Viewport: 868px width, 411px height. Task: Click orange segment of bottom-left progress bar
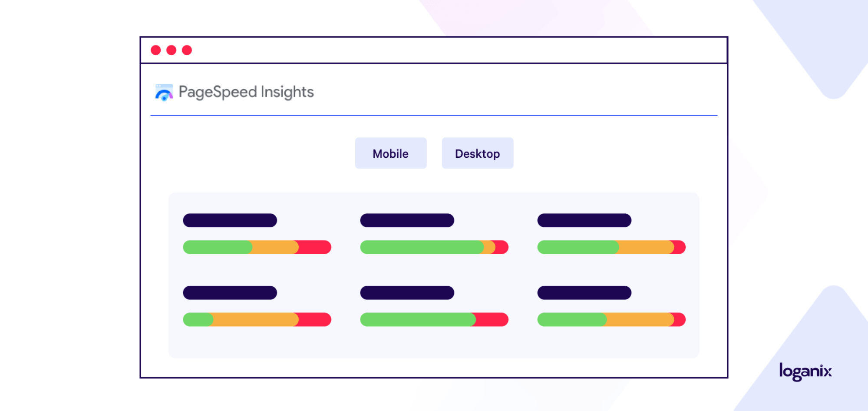[x=255, y=320]
